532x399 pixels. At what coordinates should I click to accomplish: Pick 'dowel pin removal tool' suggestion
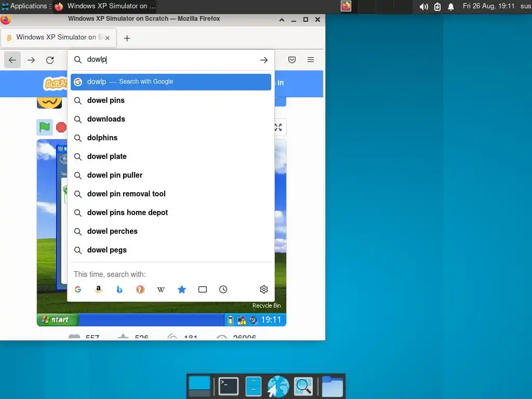pyautogui.click(x=170, y=194)
